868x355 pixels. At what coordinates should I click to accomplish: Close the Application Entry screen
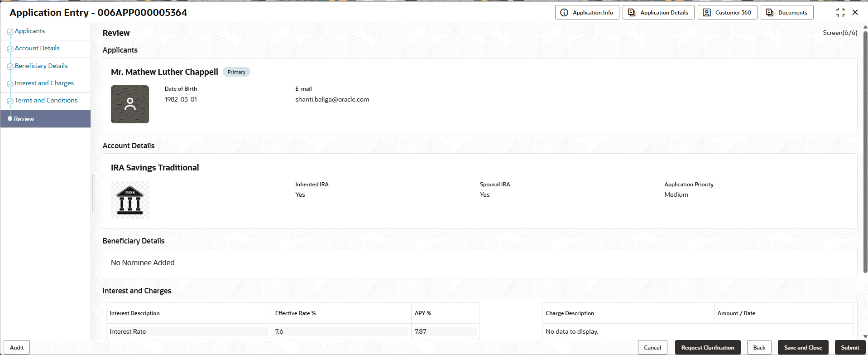point(855,13)
